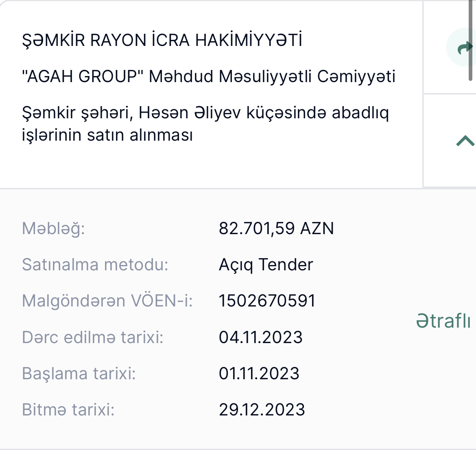Click the Satınalma metodu label
This screenshot has width=476, height=450.
[95, 264]
